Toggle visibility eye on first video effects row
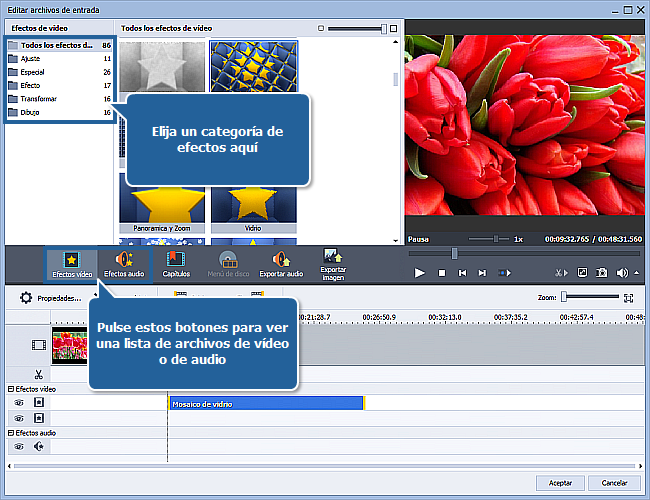The height and width of the screenshot is (500, 650). click(x=18, y=402)
